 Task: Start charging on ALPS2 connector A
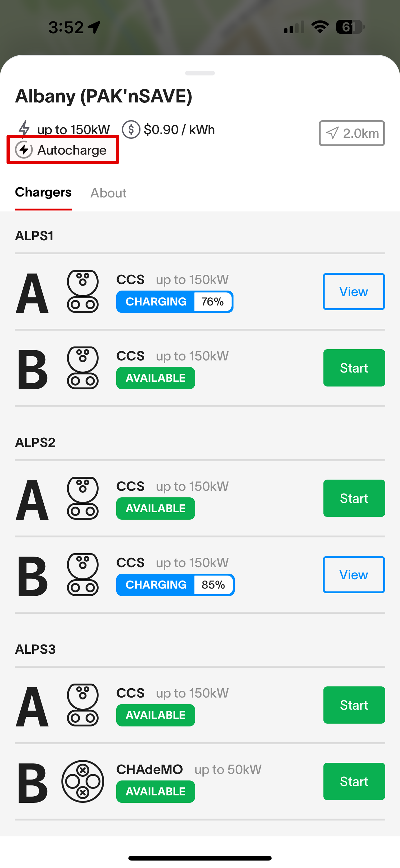coord(353,498)
